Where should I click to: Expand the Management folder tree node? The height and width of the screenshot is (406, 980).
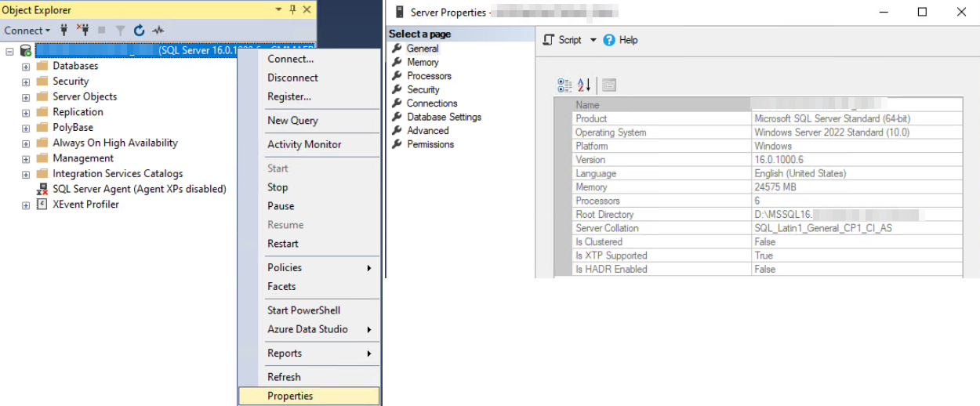(26, 159)
